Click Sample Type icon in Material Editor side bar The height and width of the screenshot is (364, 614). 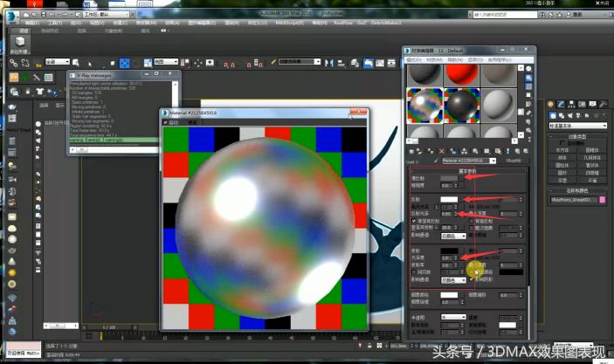click(528, 68)
